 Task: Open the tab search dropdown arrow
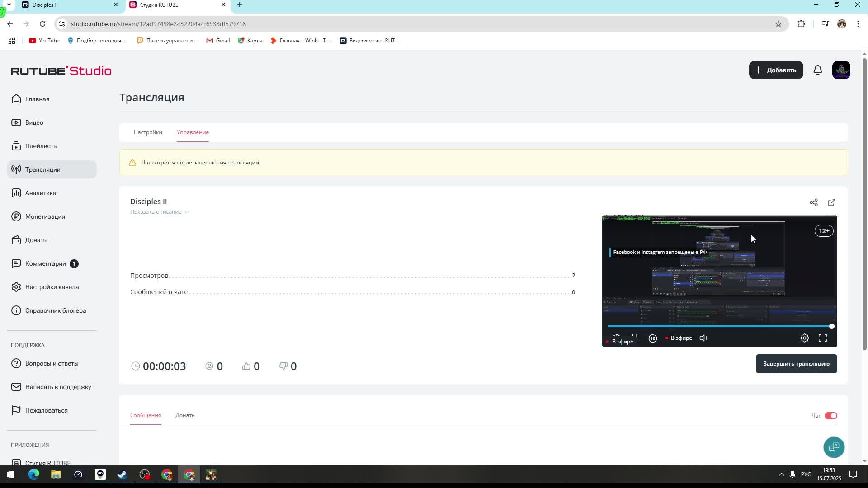coord(9,5)
